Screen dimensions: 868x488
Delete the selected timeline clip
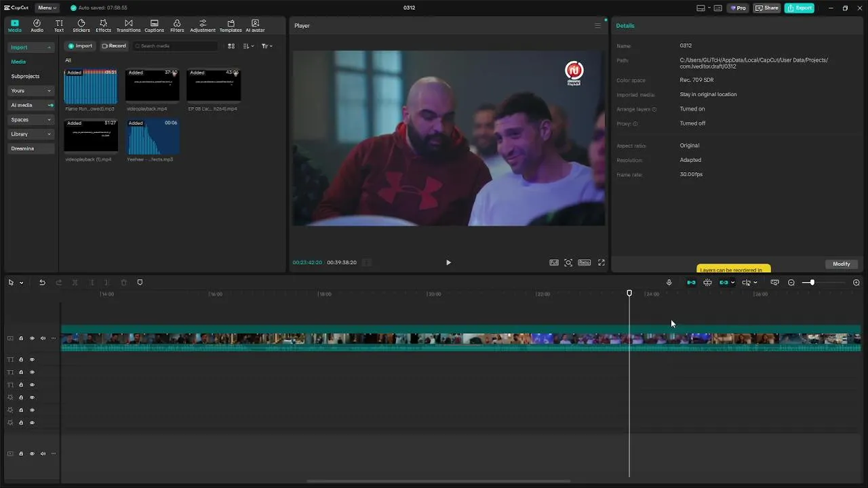click(123, 283)
